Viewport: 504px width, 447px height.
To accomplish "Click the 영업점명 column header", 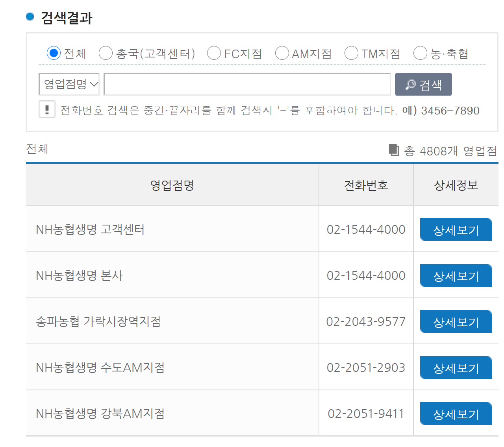I will (172, 185).
